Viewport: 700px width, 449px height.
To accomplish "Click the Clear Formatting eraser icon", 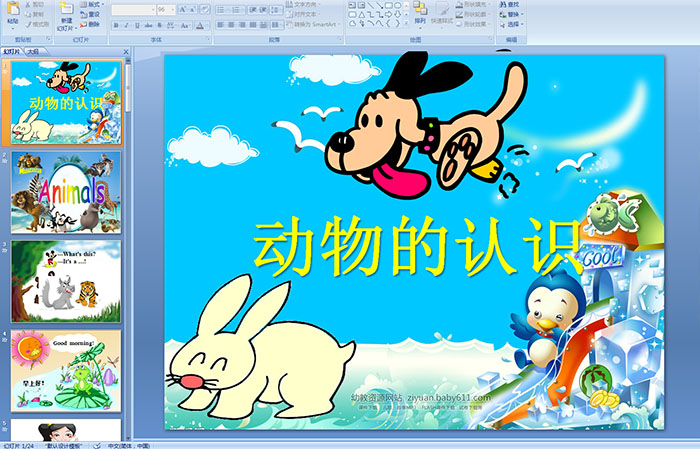I will (205, 10).
